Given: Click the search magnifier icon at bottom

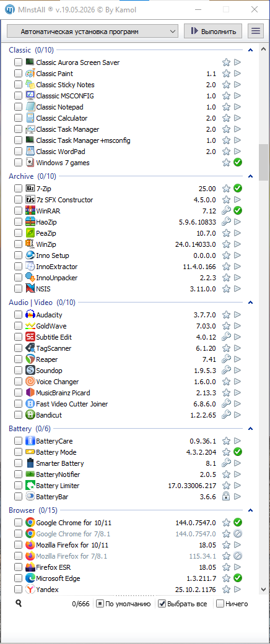Looking at the screenshot, I should pos(19,603).
